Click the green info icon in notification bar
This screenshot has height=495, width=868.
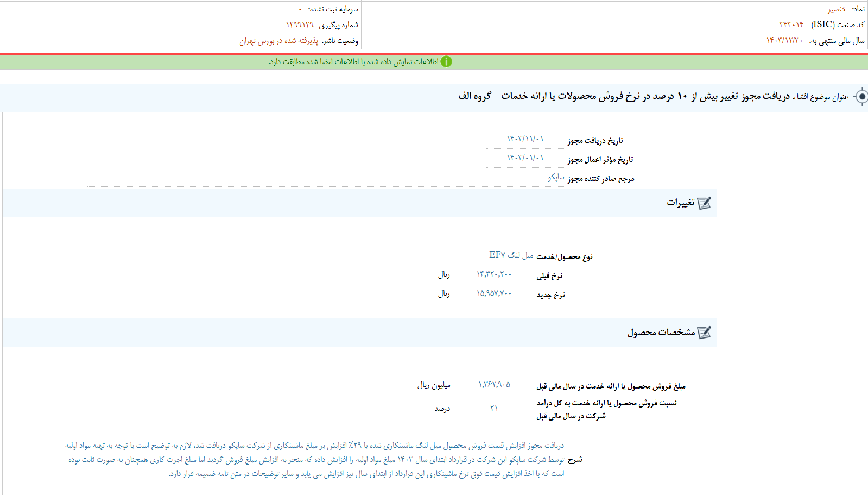pyautogui.click(x=446, y=62)
